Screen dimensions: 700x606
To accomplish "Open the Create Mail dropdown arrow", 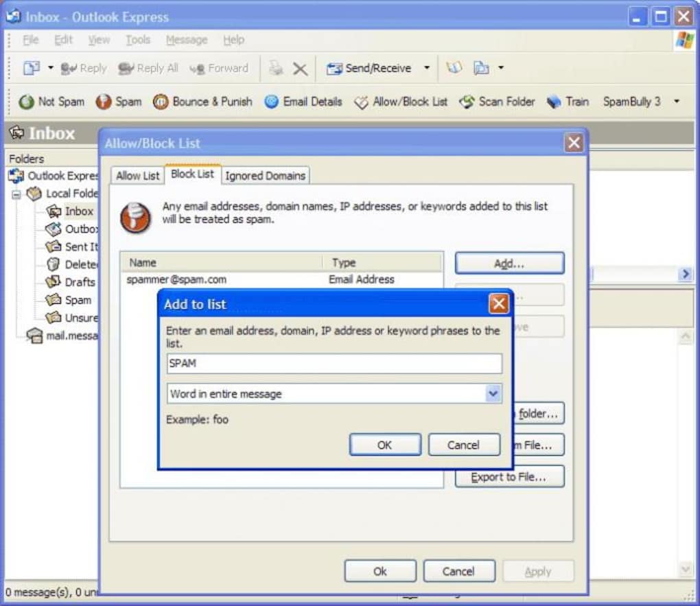I will (x=51, y=68).
